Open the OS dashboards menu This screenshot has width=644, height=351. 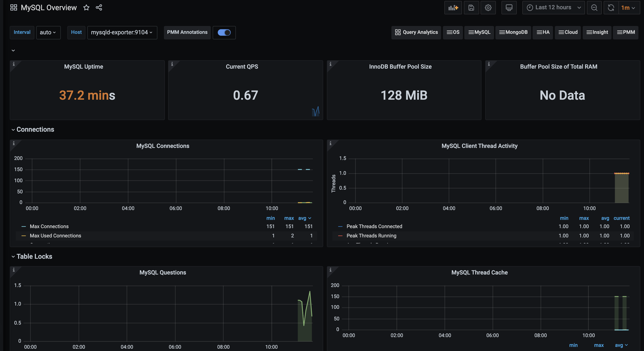point(453,32)
